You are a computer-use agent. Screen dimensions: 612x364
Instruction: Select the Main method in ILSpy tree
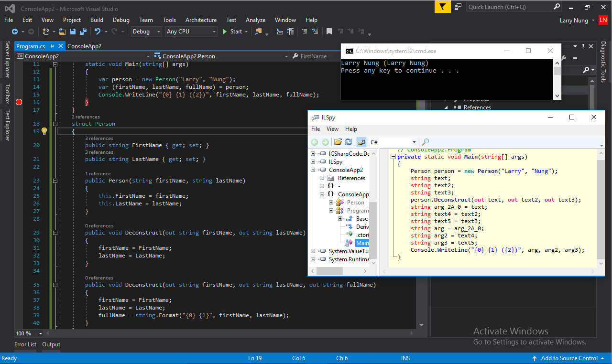(x=362, y=243)
